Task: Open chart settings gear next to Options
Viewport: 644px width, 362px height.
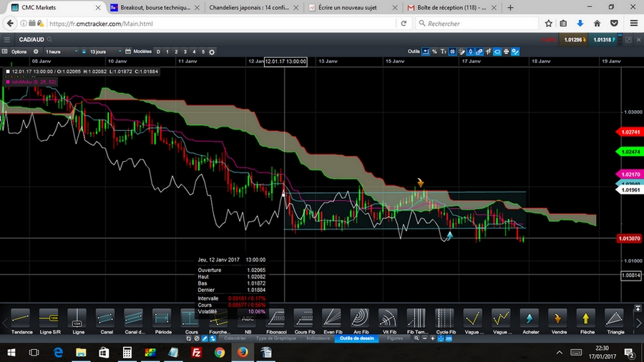Action: pos(36,52)
